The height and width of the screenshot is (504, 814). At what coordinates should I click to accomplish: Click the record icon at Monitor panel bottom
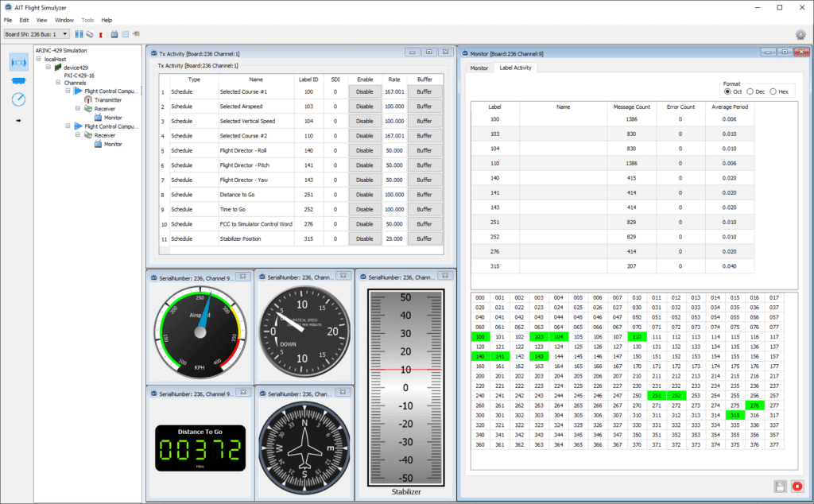coord(797,487)
